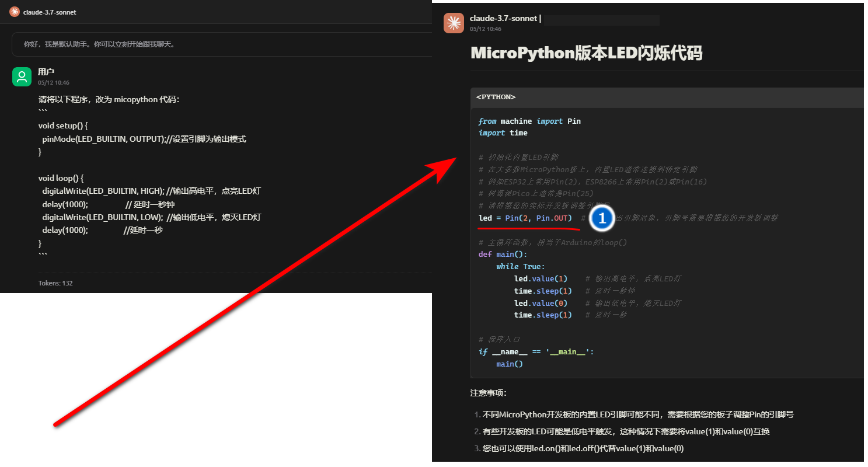Screen dimensions: 868x467
Task: Click the comment about the 树莓派Pico Pin(25)
Action: tap(536, 193)
